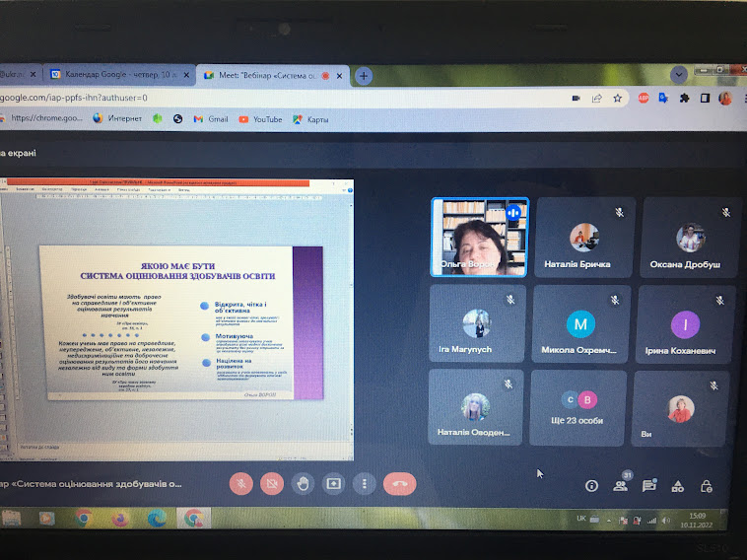Raise hand in the meeting
Screen dimensions: 747x560
(304, 484)
